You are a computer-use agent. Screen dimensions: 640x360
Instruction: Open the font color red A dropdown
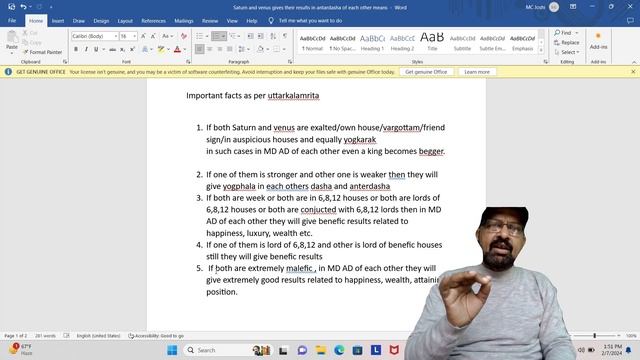tap(185, 49)
